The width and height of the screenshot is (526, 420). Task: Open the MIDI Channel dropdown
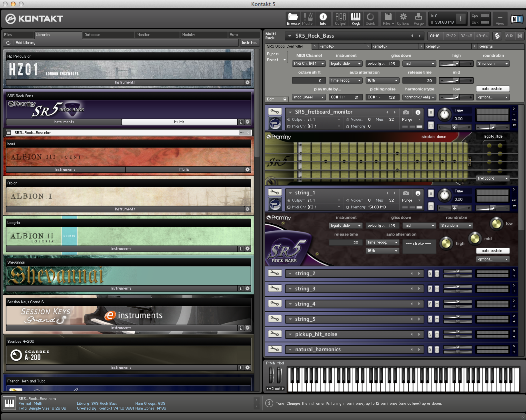pyautogui.click(x=309, y=64)
